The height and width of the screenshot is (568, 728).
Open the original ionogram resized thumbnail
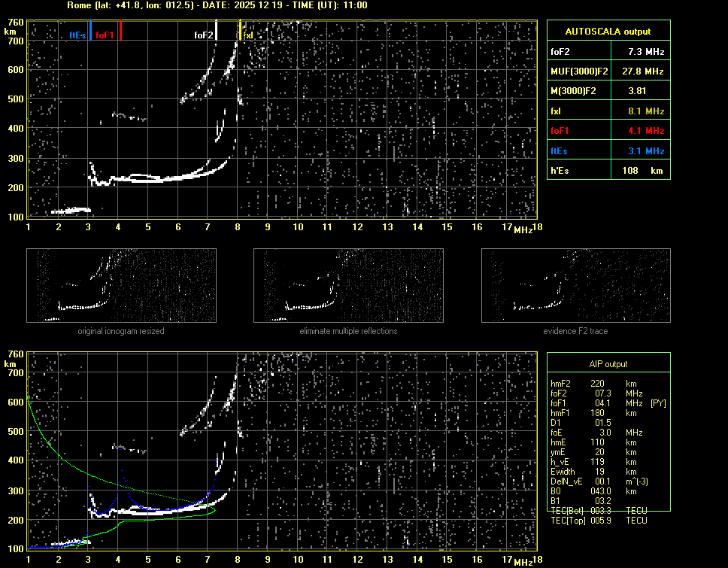tap(121, 286)
